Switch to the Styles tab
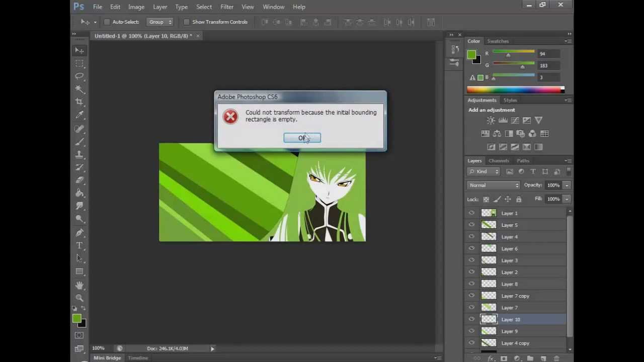The image size is (644, 362). (510, 100)
